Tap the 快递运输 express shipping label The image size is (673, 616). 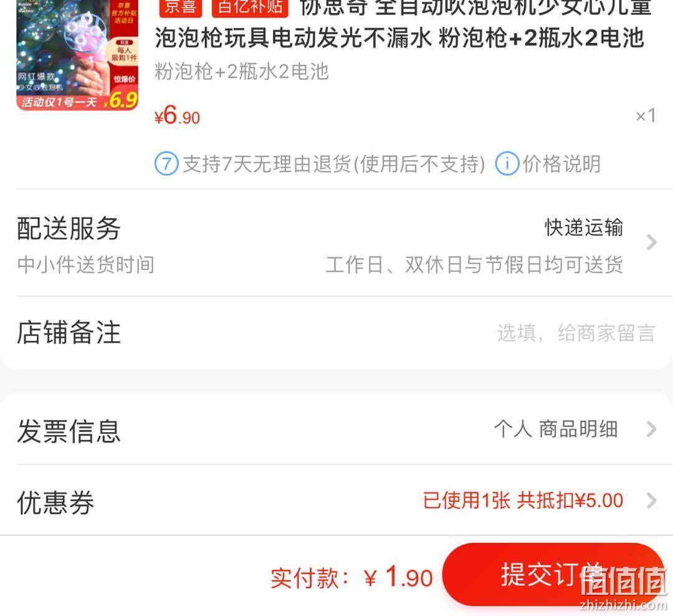coord(584,228)
